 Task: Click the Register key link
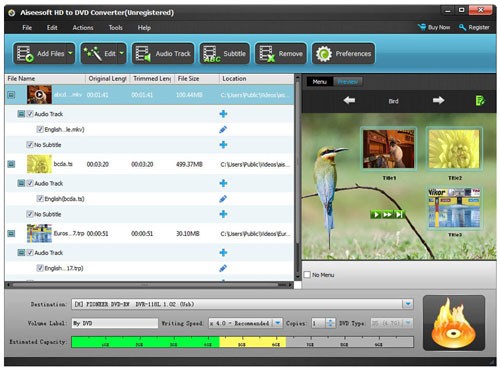[474, 27]
